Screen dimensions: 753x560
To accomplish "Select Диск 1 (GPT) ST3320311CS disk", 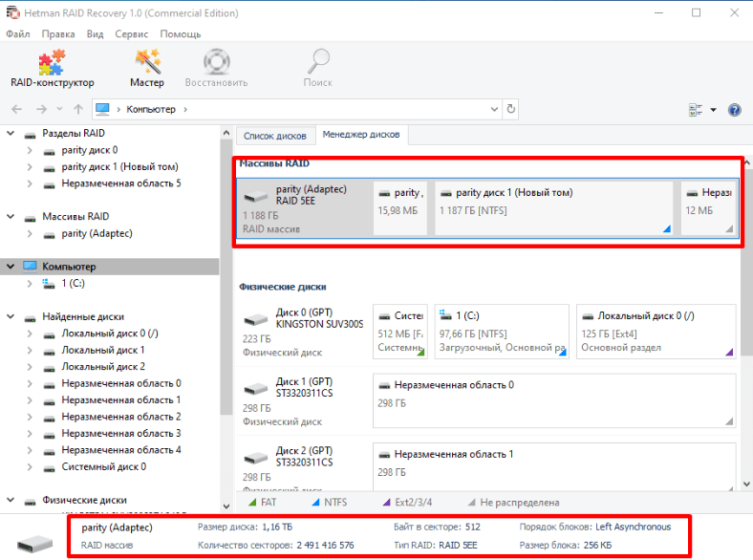I will click(x=305, y=401).
